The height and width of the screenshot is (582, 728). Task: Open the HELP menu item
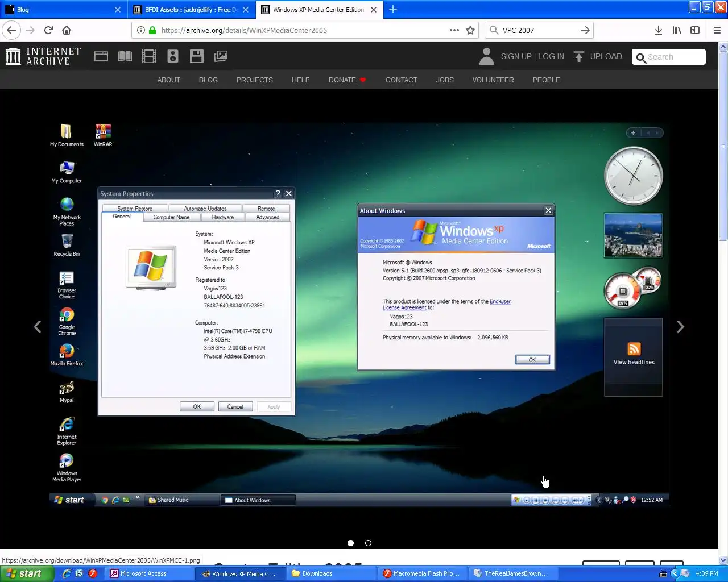pos(300,80)
